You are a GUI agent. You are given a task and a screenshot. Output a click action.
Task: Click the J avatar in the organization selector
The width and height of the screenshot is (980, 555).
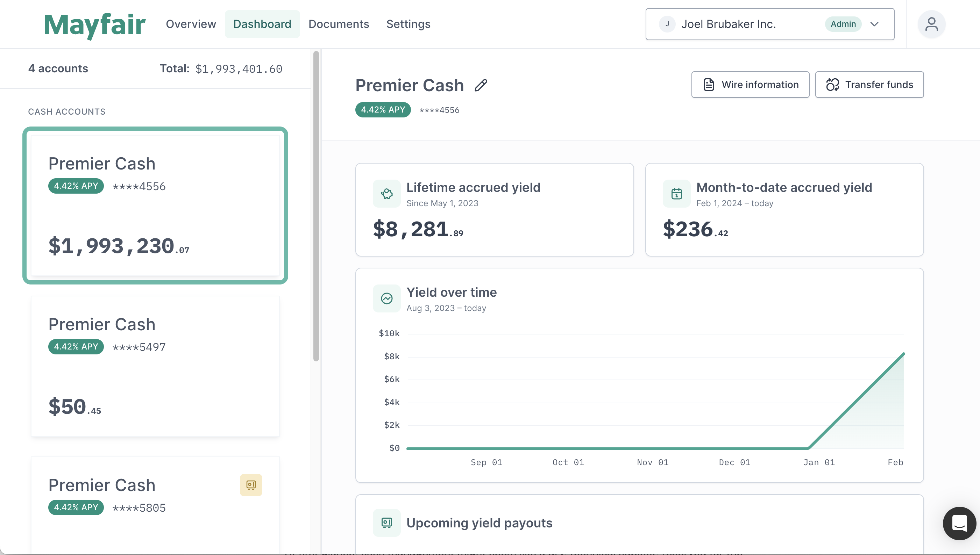click(667, 24)
